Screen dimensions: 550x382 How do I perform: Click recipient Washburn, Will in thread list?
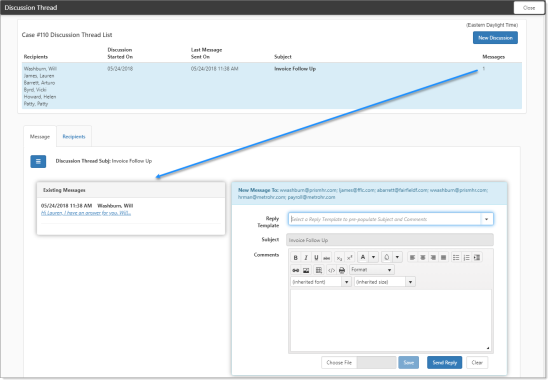tap(40, 69)
